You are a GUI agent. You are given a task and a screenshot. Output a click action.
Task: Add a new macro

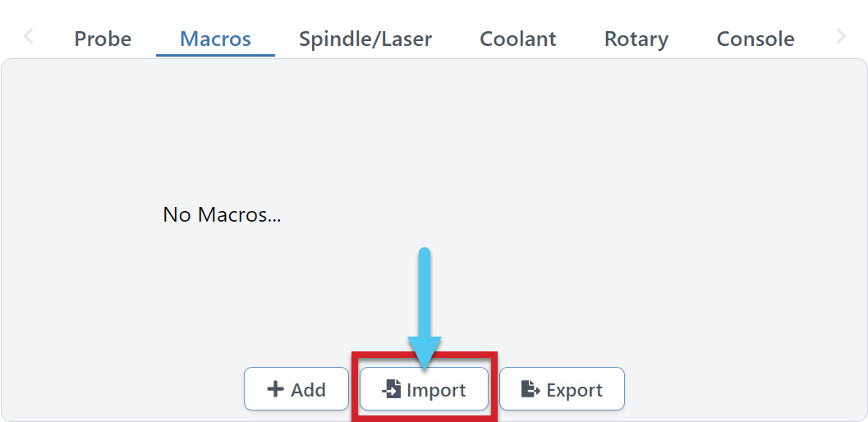(x=296, y=389)
